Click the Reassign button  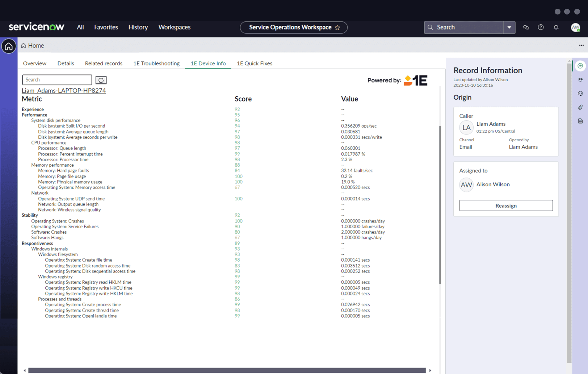(x=506, y=205)
